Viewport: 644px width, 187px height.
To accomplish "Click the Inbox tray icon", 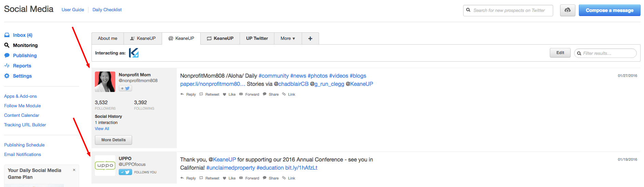I will (x=7, y=35).
